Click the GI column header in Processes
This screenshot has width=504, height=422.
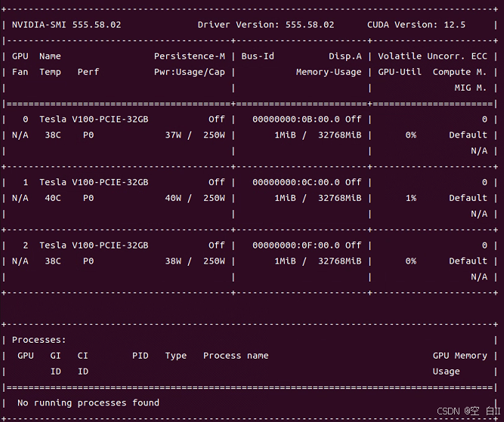[x=55, y=356]
